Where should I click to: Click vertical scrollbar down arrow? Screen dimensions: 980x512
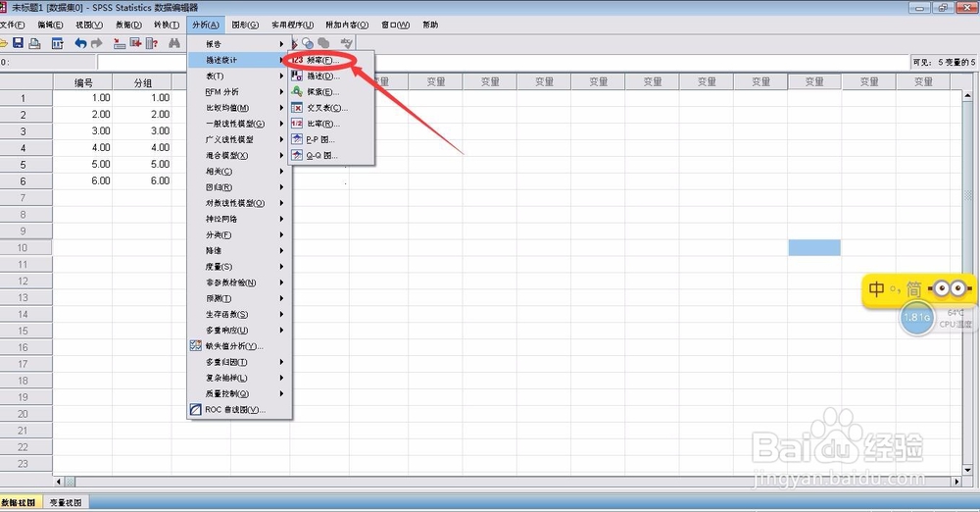[967, 470]
